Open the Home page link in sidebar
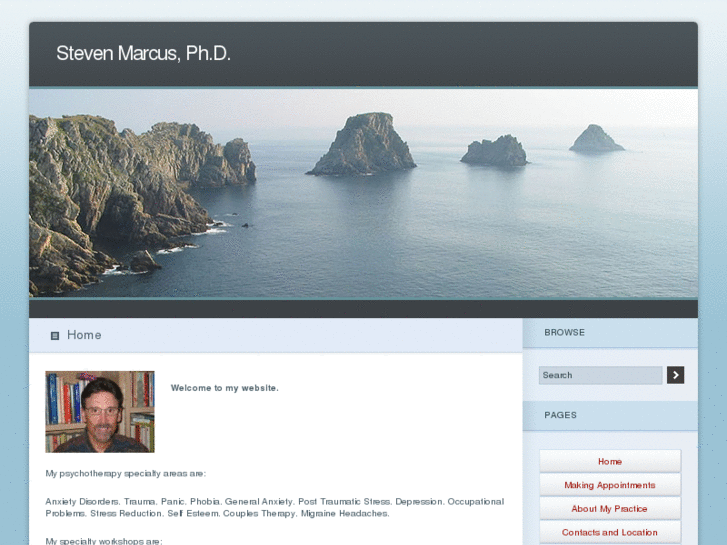727x545 pixels. pos(610,461)
